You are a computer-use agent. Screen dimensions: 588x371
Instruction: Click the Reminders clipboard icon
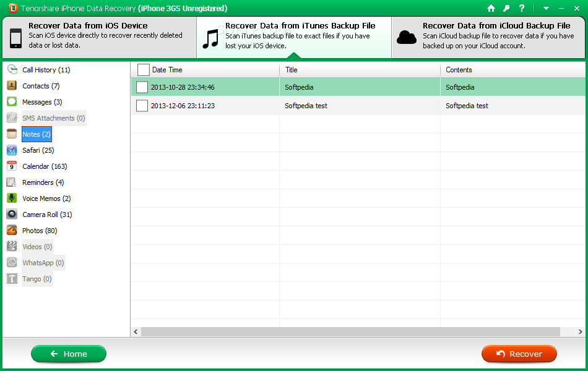(12, 182)
